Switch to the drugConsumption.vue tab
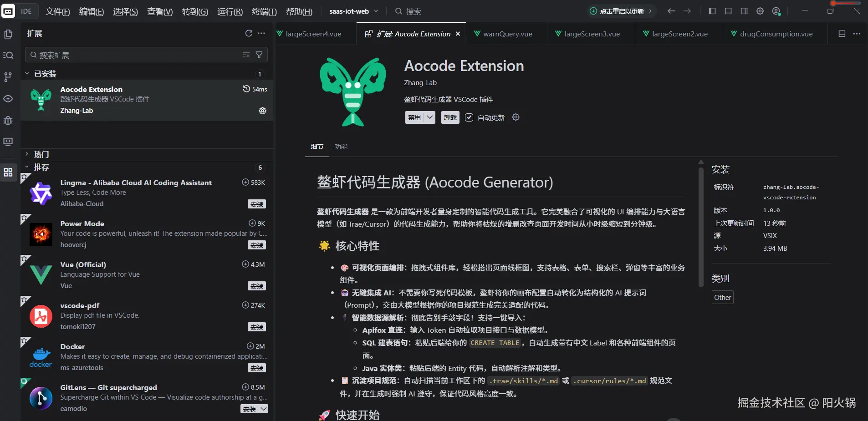Screen dimensions: 868x421 click(x=775, y=34)
